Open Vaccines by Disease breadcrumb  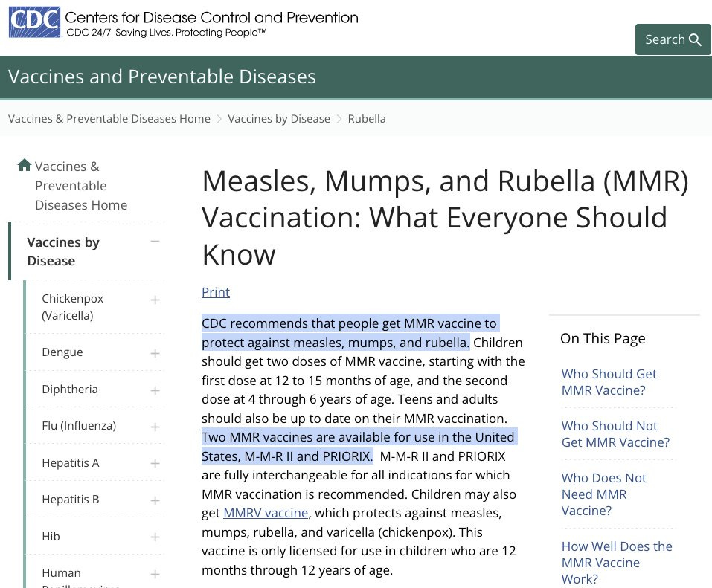tap(279, 119)
